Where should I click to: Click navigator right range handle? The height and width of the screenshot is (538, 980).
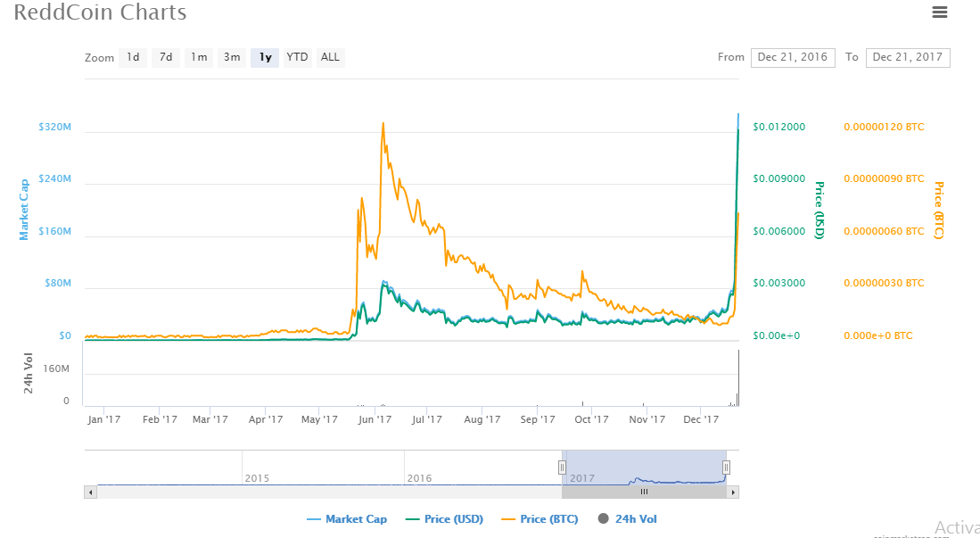coord(726,467)
